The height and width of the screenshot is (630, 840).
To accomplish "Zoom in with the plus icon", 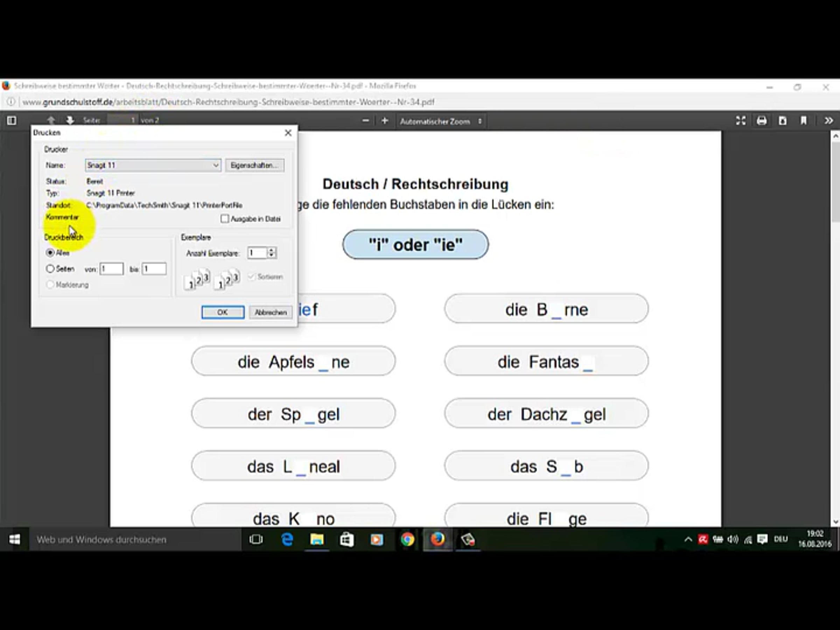I will click(x=385, y=121).
